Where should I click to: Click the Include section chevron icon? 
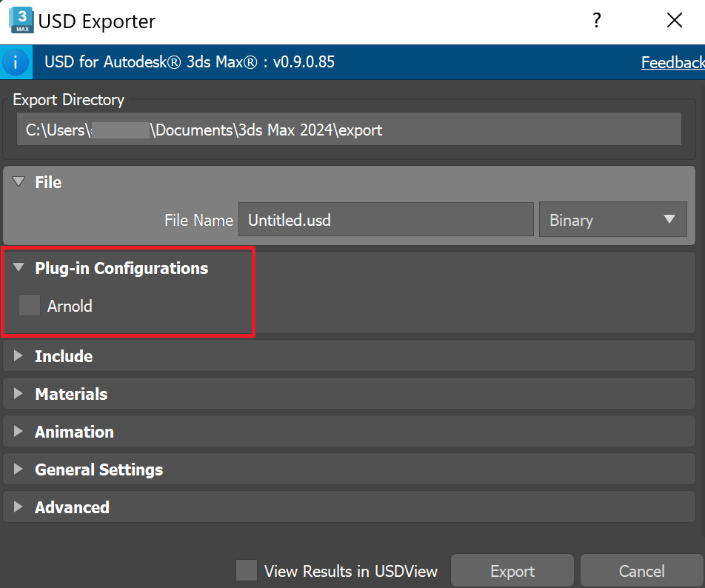click(18, 356)
